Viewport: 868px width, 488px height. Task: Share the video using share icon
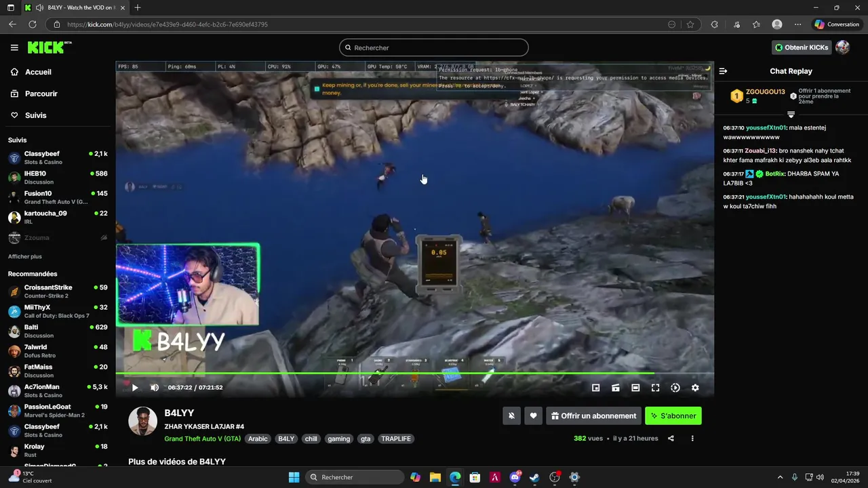pyautogui.click(x=671, y=439)
